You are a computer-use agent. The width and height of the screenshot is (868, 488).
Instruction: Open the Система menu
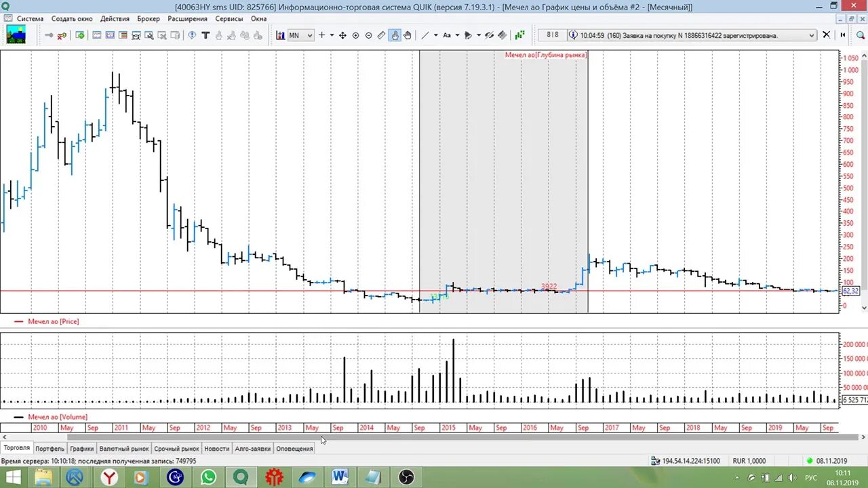pos(30,18)
